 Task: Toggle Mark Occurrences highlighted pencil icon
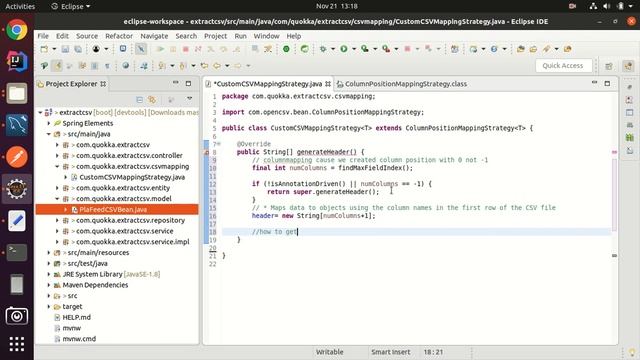[x=57, y=65]
